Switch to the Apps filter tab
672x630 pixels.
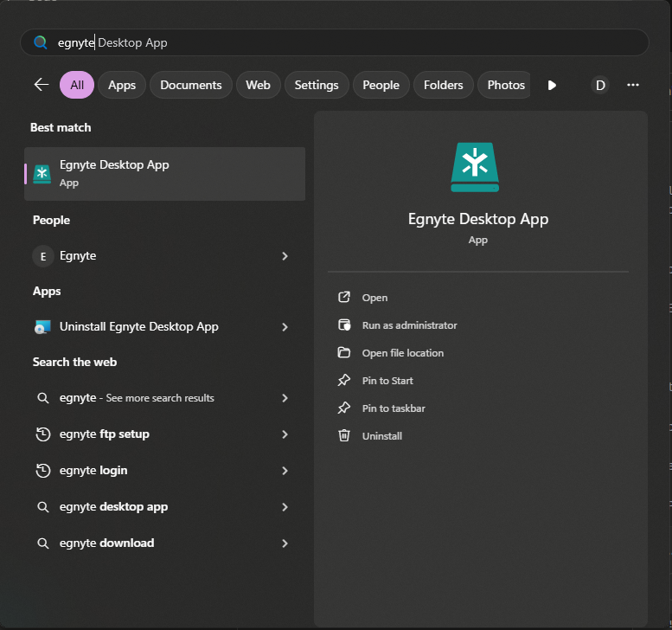122,85
